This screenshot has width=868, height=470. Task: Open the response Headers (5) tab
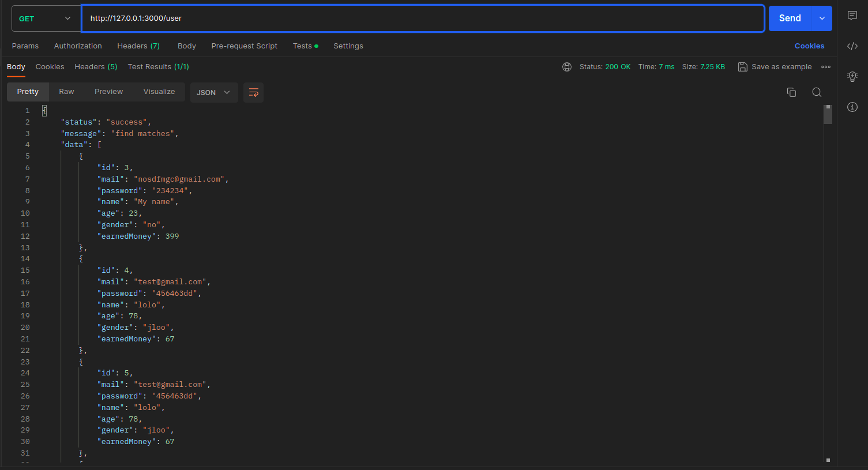tap(96, 66)
